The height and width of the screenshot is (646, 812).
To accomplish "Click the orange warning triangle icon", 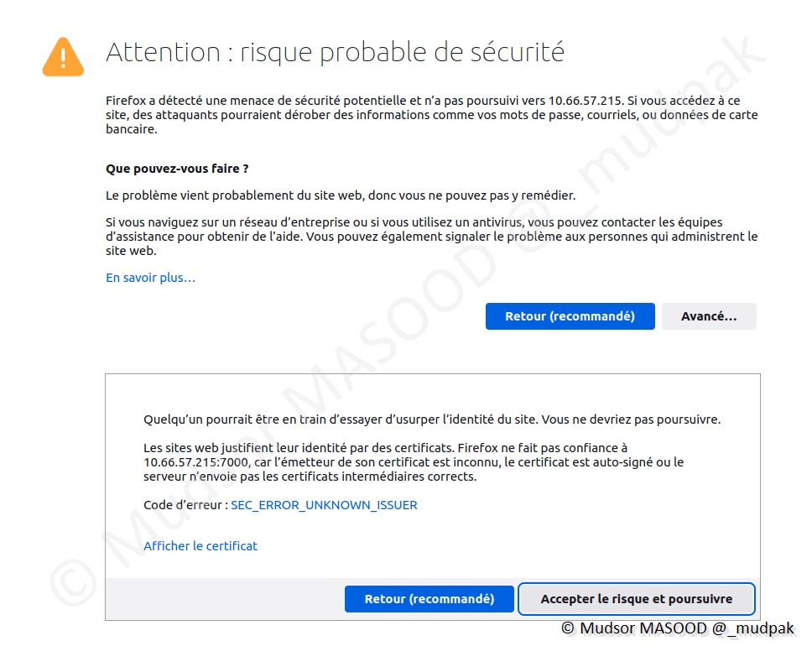I will click(63, 56).
